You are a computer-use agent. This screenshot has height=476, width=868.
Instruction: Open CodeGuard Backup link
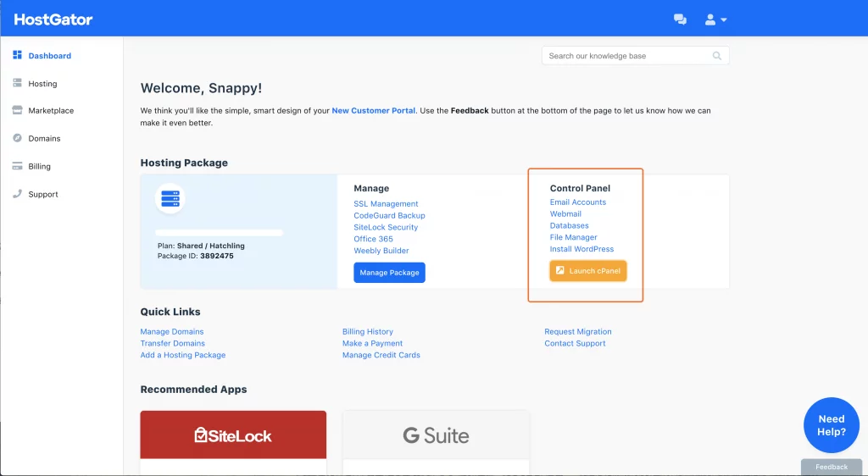(x=389, y=216)
